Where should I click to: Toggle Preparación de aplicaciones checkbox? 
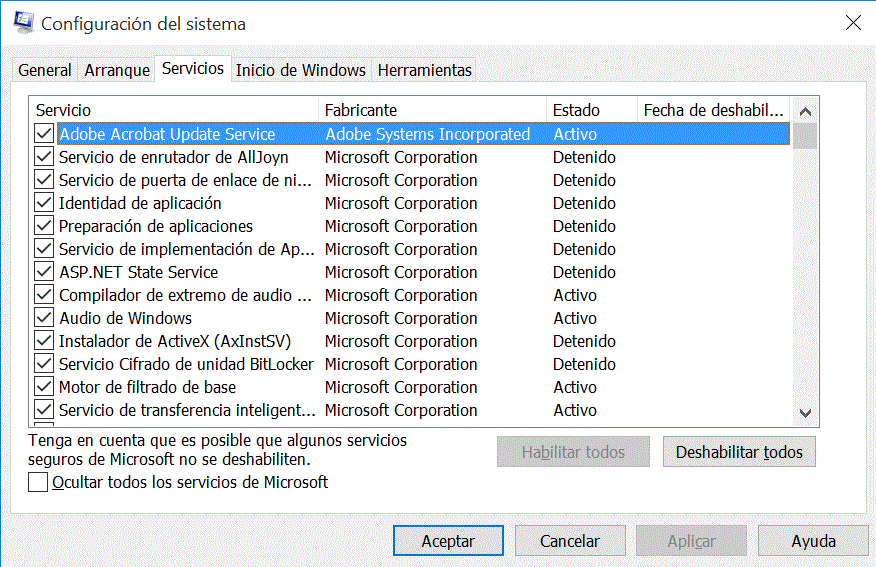coord(44,225)
